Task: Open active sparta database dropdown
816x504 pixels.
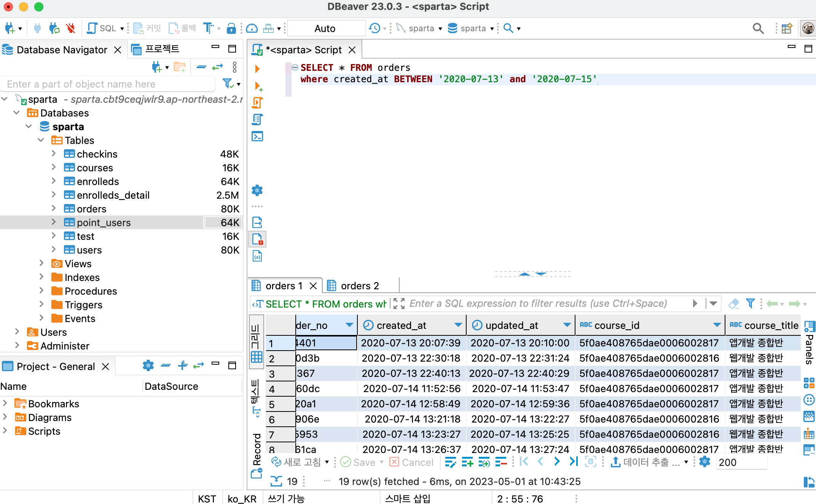Action: [471, 28]
